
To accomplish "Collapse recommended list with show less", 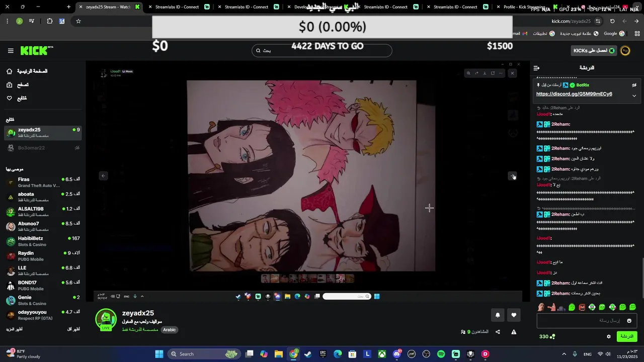I will (x=73, y=329).
